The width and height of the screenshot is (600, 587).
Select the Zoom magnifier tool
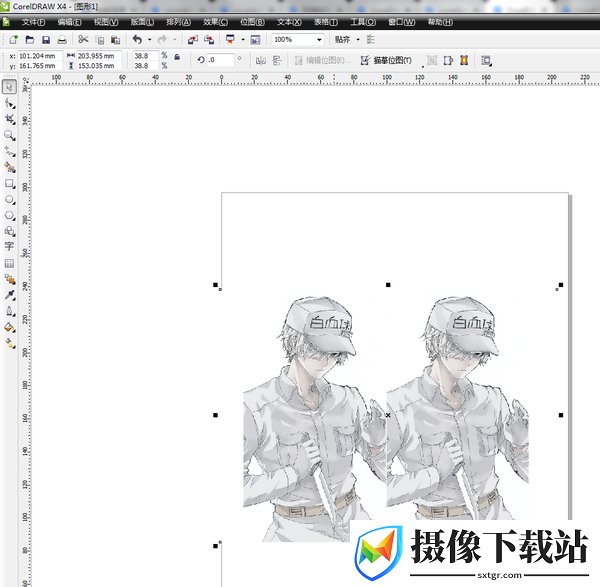click(x=9, y=135)
